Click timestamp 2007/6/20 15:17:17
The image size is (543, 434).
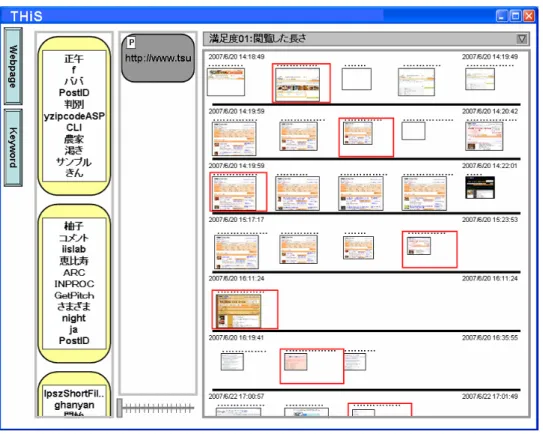click(237, 220)
